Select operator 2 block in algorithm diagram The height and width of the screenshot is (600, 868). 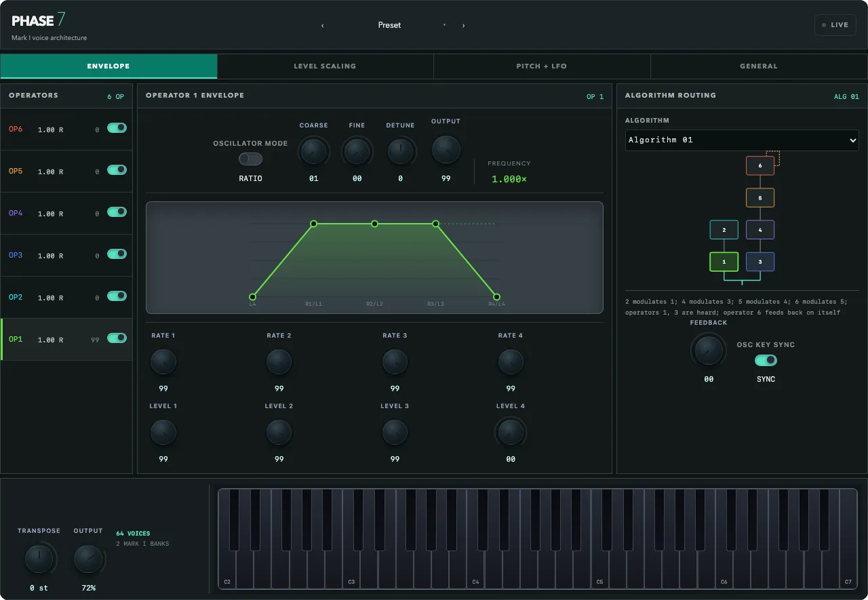724,230
